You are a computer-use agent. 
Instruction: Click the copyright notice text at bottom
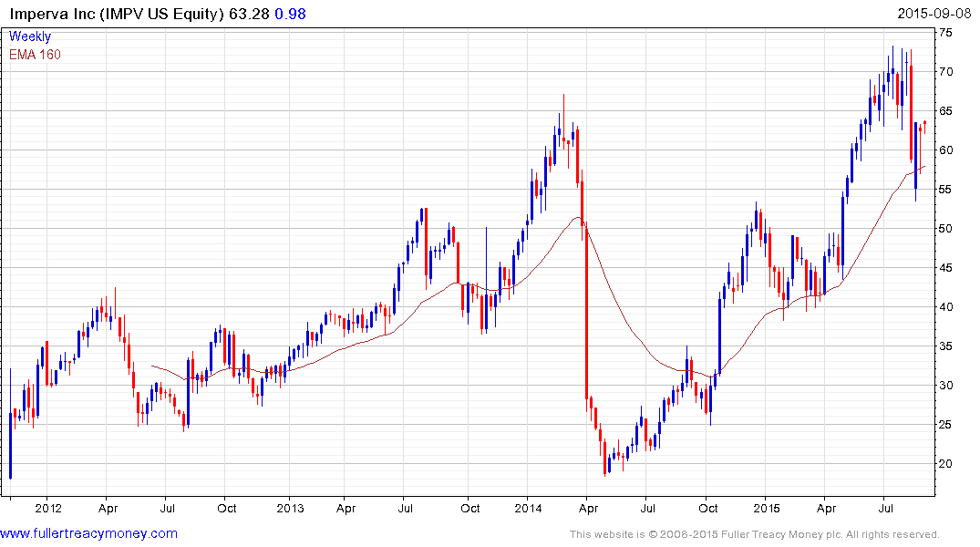(755, 534)
